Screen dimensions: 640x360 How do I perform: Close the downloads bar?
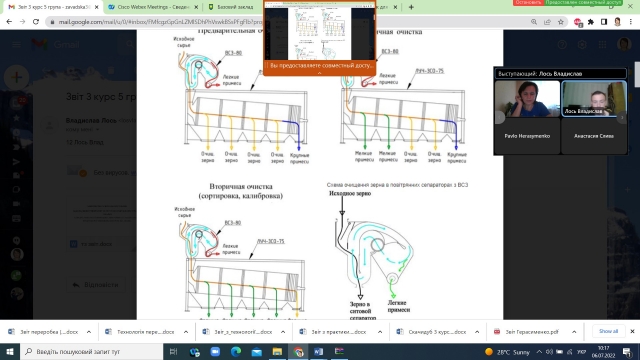tap(632, 331)
